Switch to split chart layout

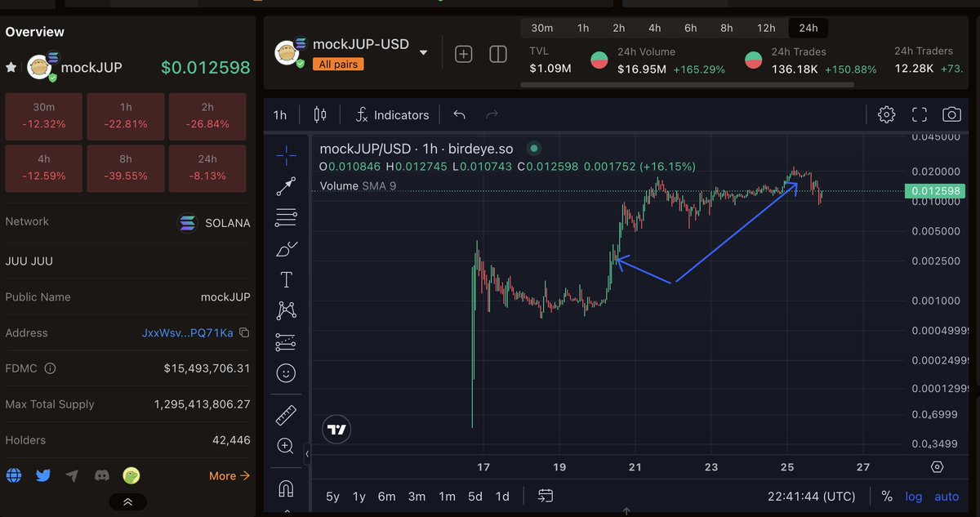[x=498, y=55]
